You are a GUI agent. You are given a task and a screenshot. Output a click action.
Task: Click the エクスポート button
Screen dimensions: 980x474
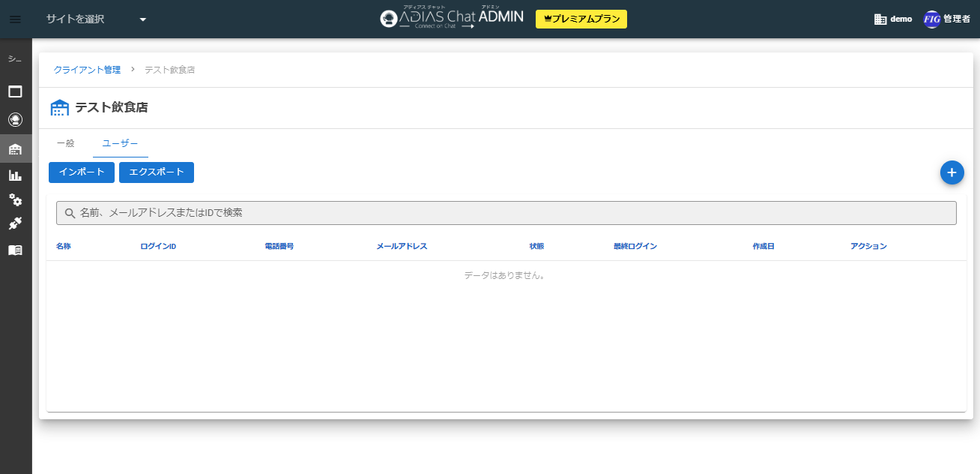click(157, 172)
